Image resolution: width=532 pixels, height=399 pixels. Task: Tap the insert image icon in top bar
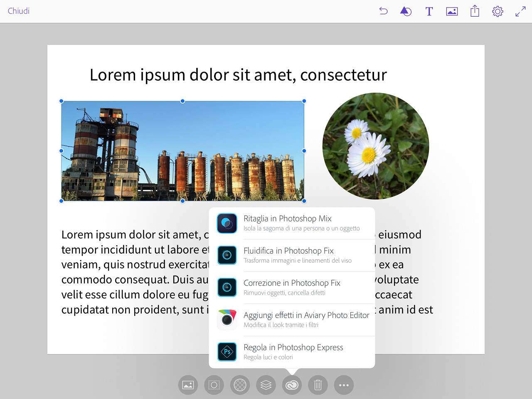pyautogui.click(x=452, y=11)
